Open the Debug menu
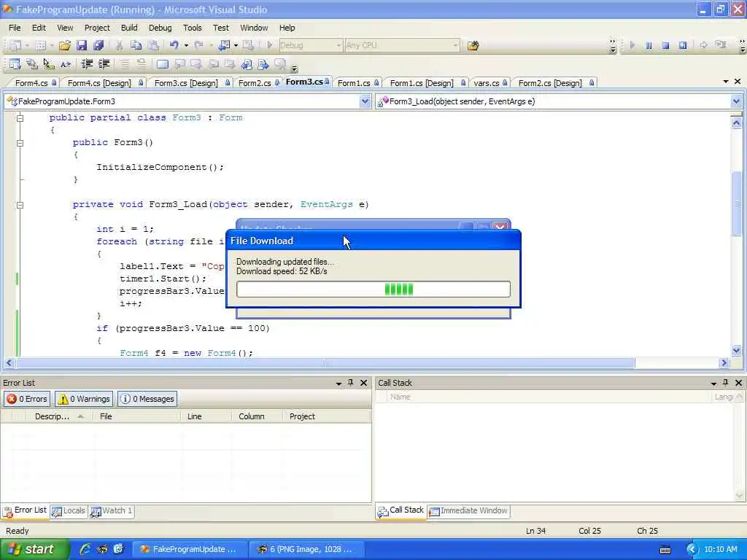The height and width of the screenshot is (560, 747). (160, 28)
